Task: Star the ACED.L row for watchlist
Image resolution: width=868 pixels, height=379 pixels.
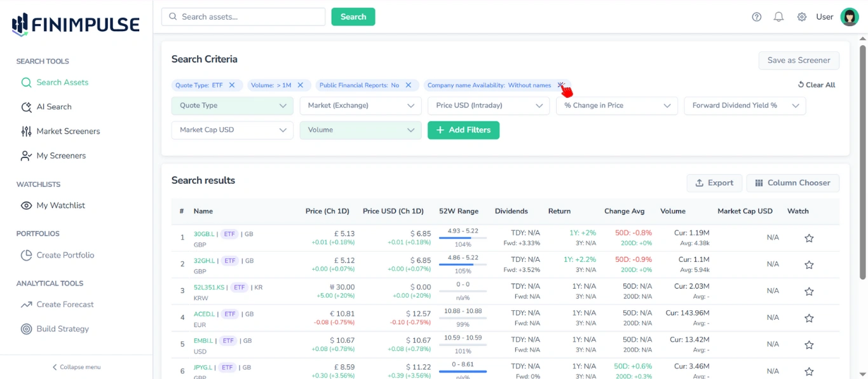Action: click(809, 318)
